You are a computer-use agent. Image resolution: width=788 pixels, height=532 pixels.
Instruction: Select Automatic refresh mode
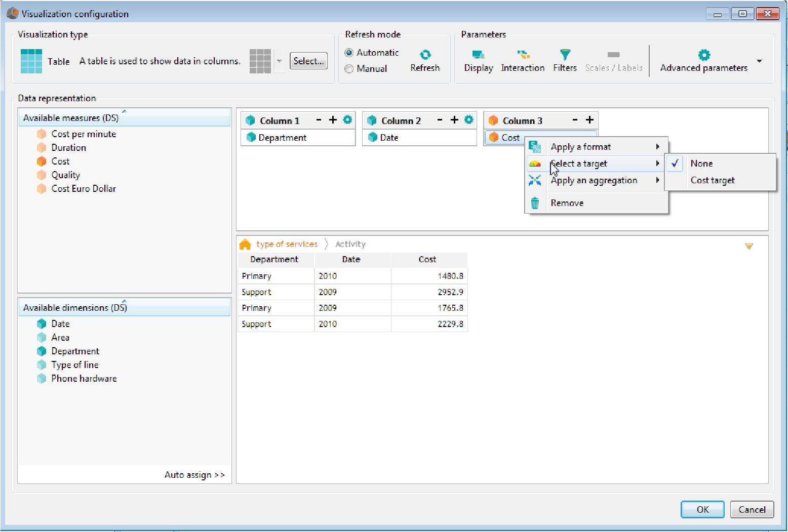349,53
